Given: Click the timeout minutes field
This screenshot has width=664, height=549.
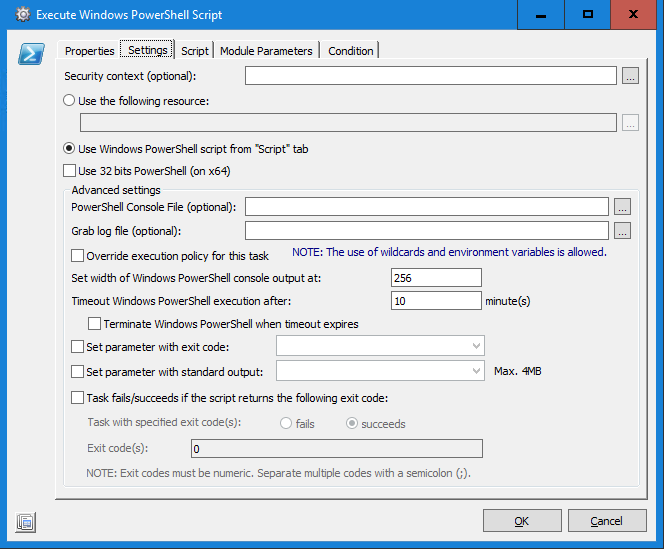Looking at the screenshot, I should (x=436, y=301).
